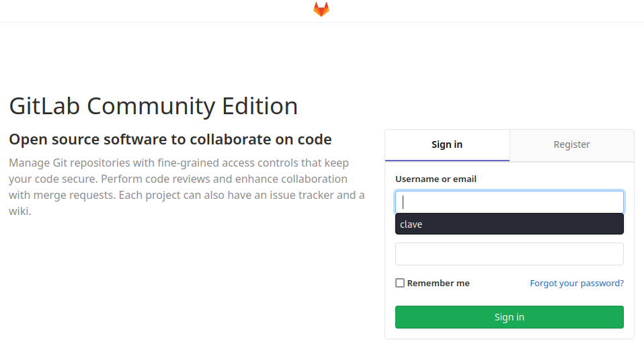Click the GitLab fox logo
This screenshot has width=644, height=346.
pyautogui.click(x=321, y=9)
